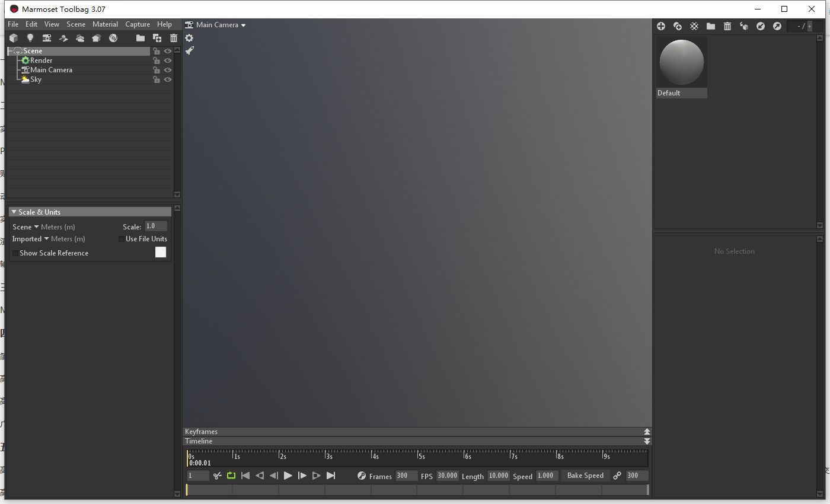
Task: Duplicate the selected scene object
Action: 157,38
